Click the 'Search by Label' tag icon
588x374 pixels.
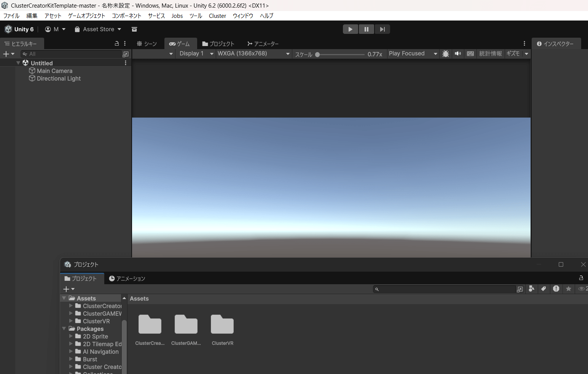[x=543, y=289]
